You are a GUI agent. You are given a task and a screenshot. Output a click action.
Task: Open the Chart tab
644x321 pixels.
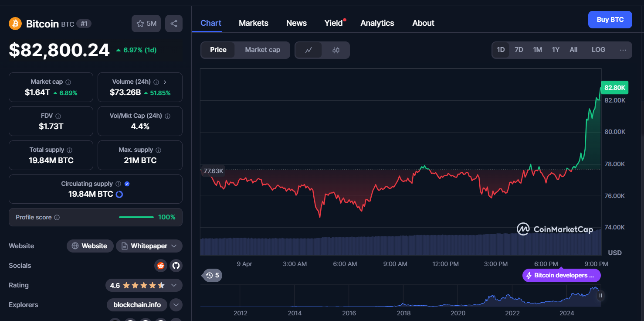(211, 23)
